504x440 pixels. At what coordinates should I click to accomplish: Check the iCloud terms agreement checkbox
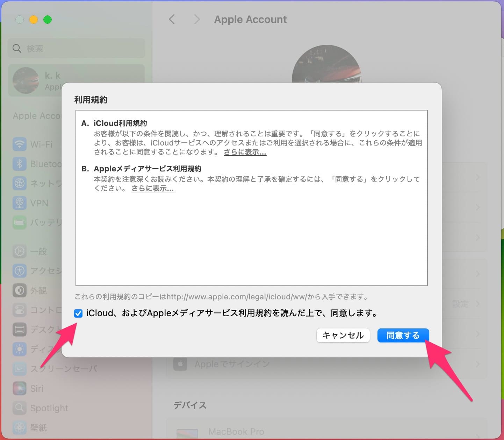point(78,313)
